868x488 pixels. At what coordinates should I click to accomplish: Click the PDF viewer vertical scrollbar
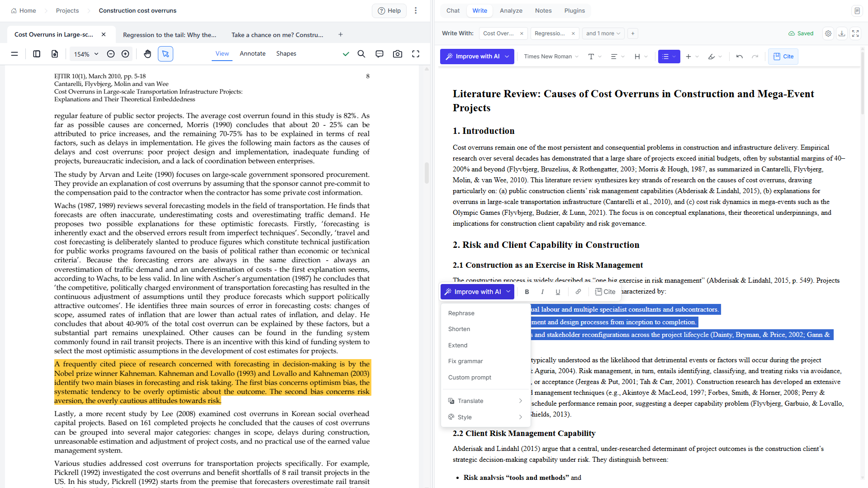427,172
